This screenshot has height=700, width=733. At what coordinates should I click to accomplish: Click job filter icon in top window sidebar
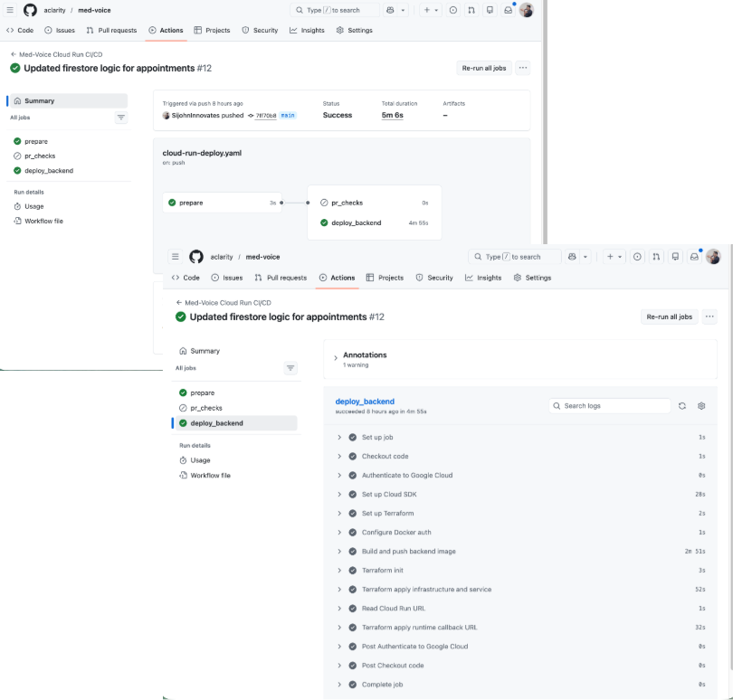click(121, 118)
